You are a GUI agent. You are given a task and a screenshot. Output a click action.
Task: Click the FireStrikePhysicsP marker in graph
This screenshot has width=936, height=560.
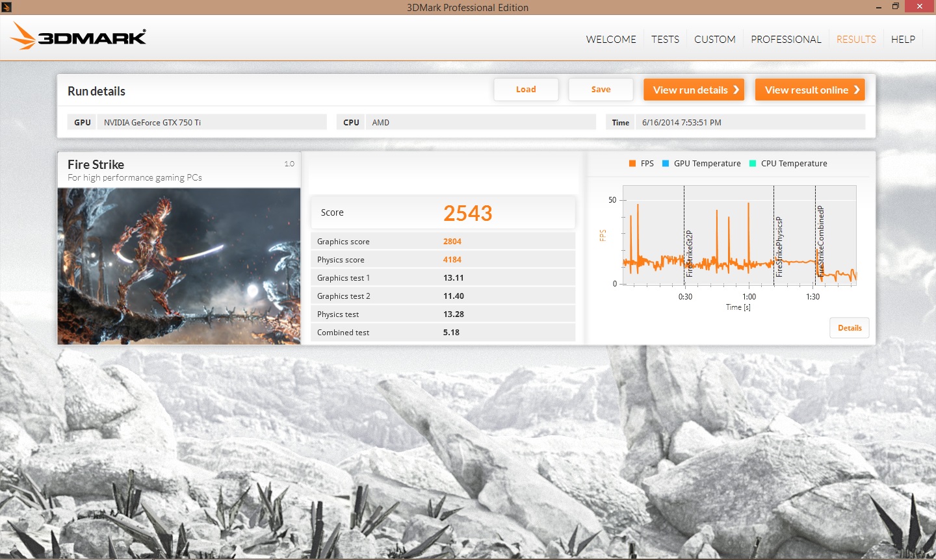pos(779,247)
